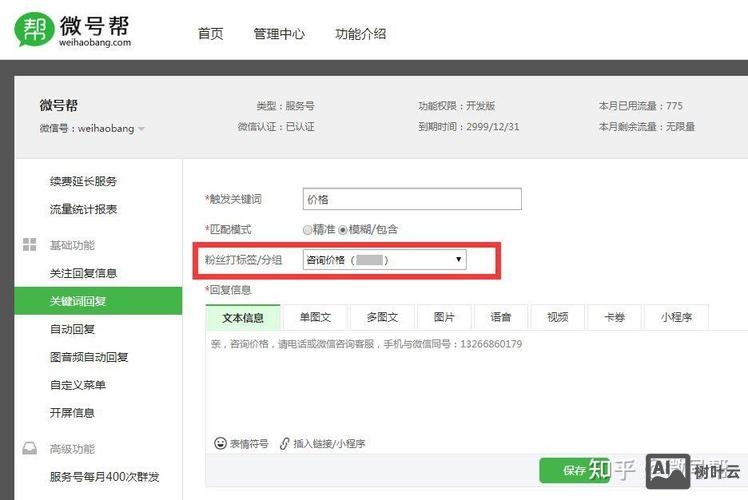Click the 触发关键词 input field
Viewport: 748px width, 500px height.
coord(412,199)
